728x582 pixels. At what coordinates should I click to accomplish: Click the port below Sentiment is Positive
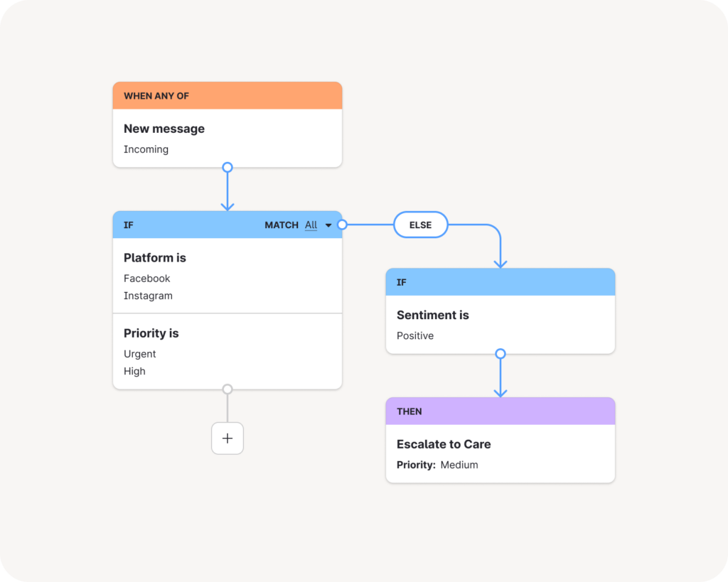pyautogui.click(x=501, y=353)
